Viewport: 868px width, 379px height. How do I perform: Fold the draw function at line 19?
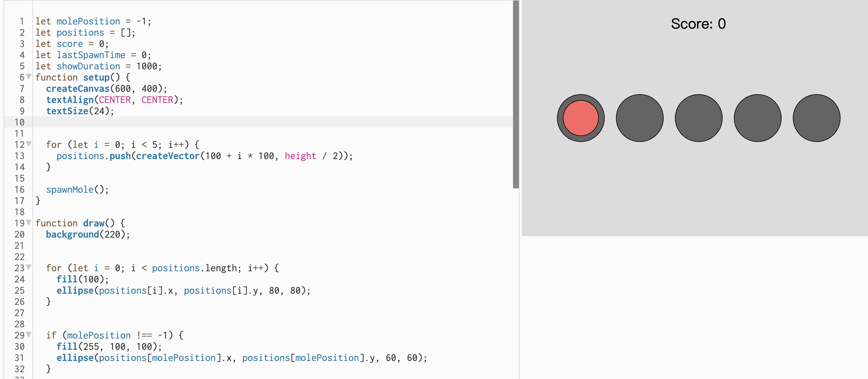(x=29, y=223)
